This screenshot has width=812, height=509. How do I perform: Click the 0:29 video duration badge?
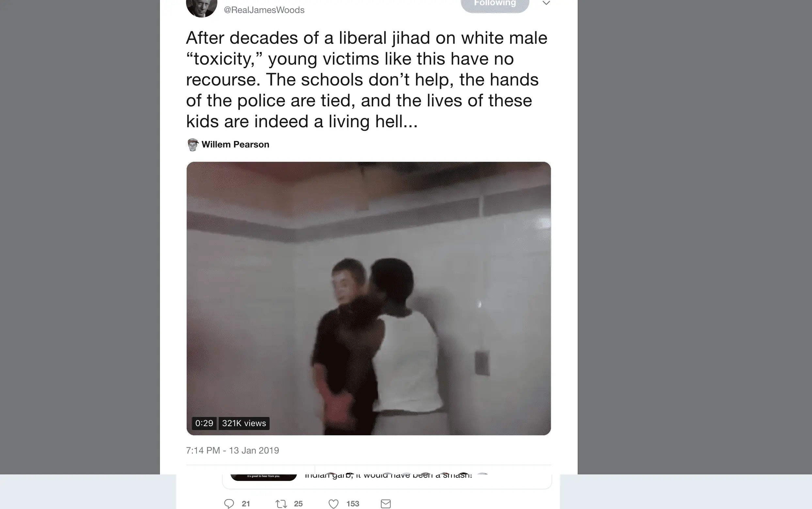(x=204, y=423)
